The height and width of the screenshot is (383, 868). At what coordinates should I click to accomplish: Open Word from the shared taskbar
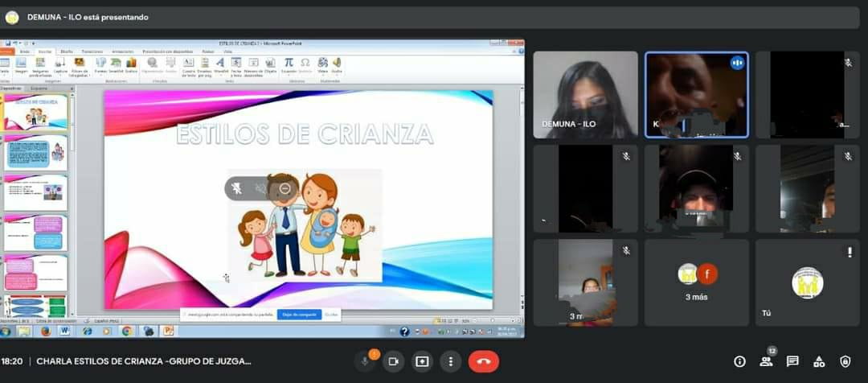64,332
